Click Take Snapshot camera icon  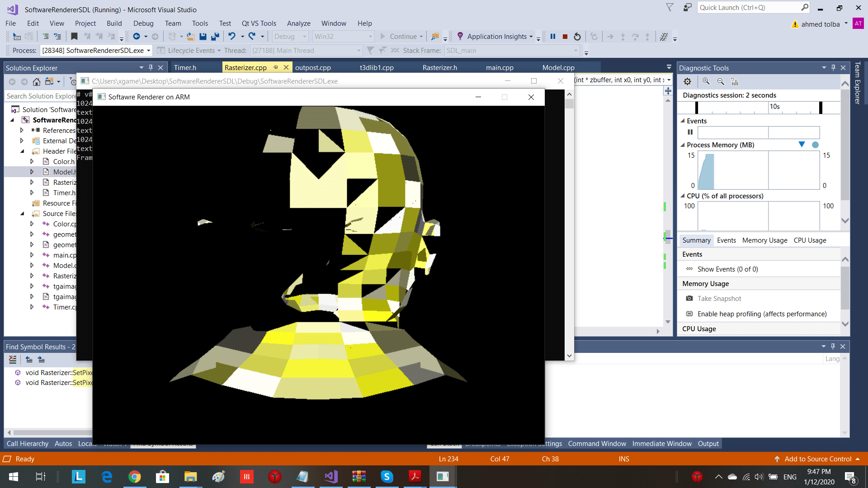[x=689, y=299]
